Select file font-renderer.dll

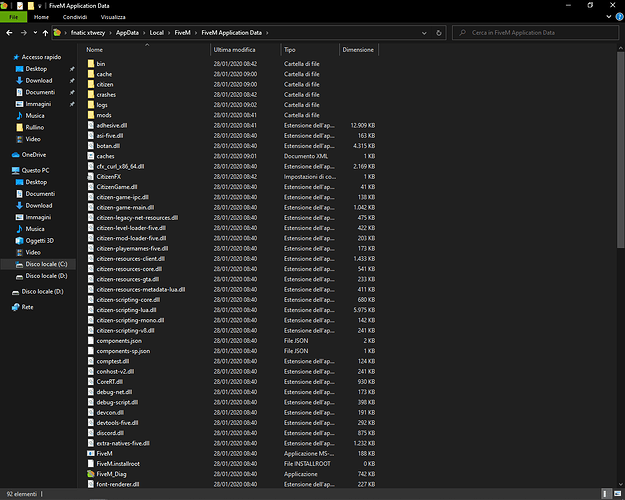118,484
